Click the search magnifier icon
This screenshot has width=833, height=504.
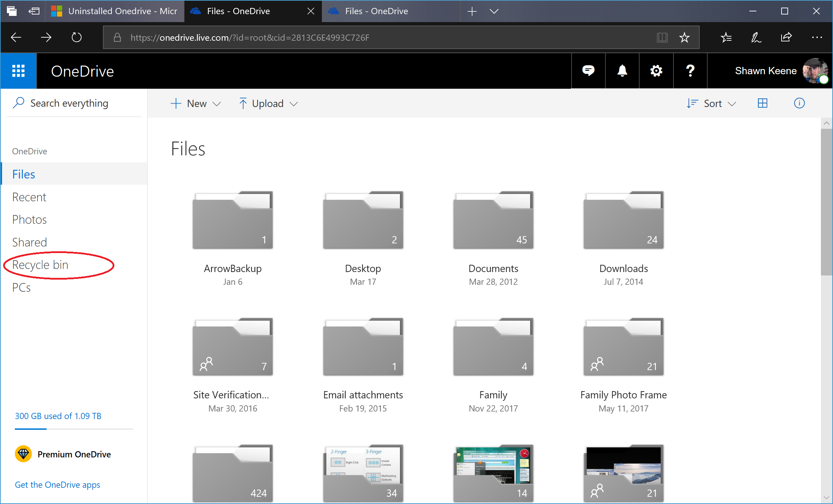18,103
